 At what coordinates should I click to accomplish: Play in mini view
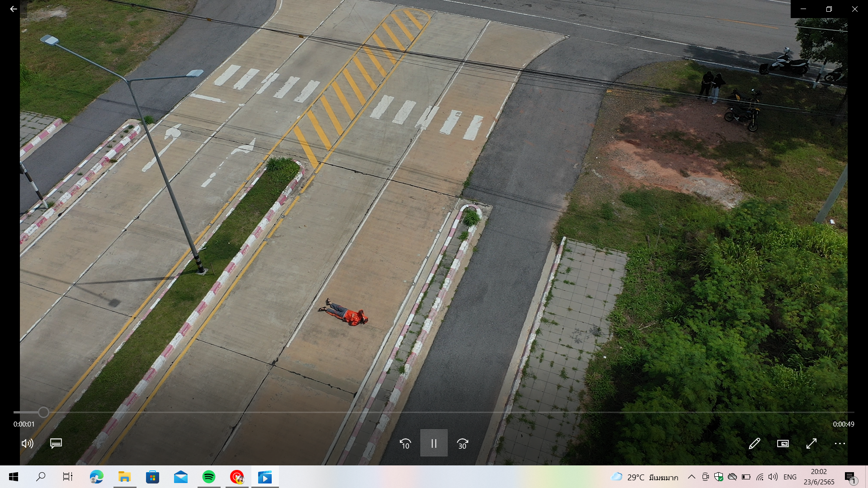(783, 443)
